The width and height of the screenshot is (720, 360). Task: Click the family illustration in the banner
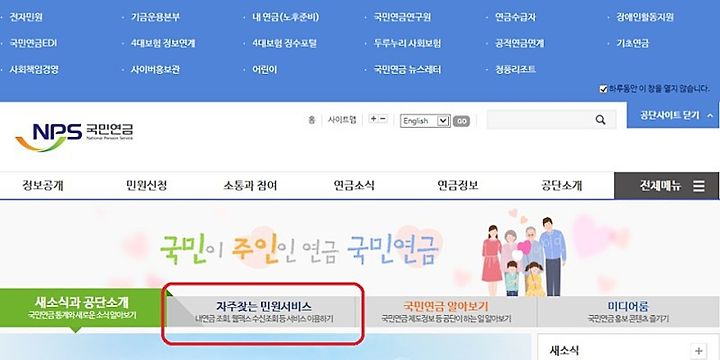click(523, 255)
